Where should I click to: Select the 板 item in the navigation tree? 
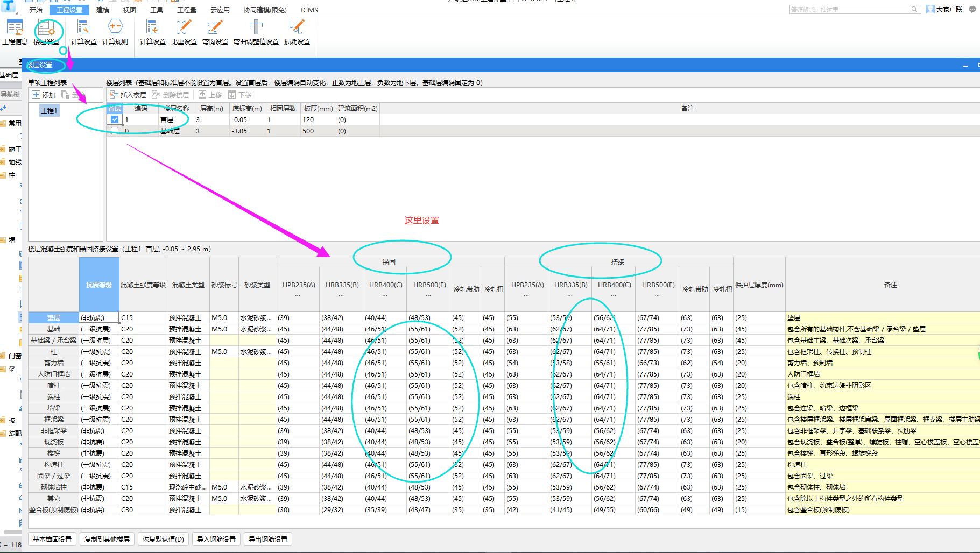coord(12,420)
